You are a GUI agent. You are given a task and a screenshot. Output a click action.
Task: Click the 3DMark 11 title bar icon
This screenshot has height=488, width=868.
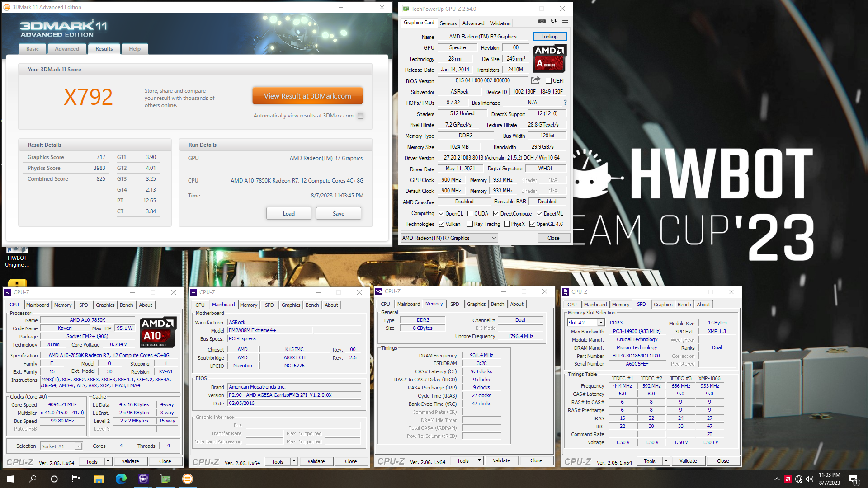click(7, 7)
